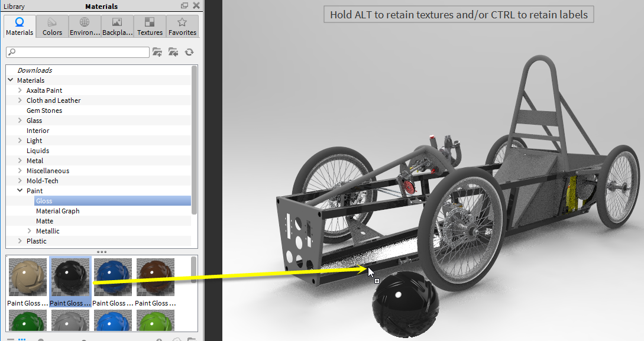Expand the Axalta Paint category
This screenshot has width=644, height=341.
(x=20, y=90)
